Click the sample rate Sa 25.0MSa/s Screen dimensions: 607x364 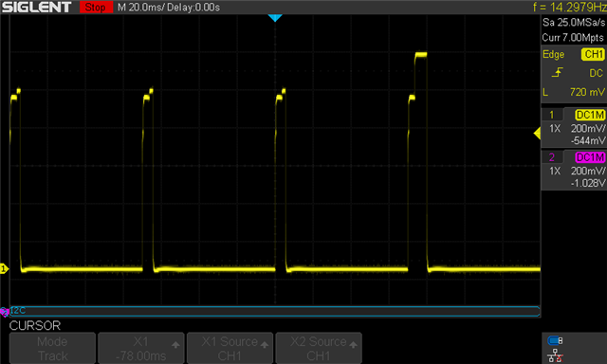click(573, 23)
